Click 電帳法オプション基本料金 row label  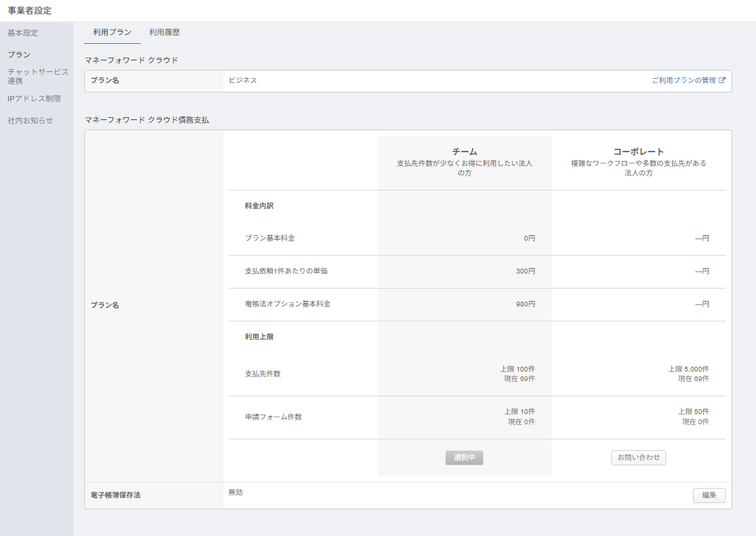click(x=288, y=304)
